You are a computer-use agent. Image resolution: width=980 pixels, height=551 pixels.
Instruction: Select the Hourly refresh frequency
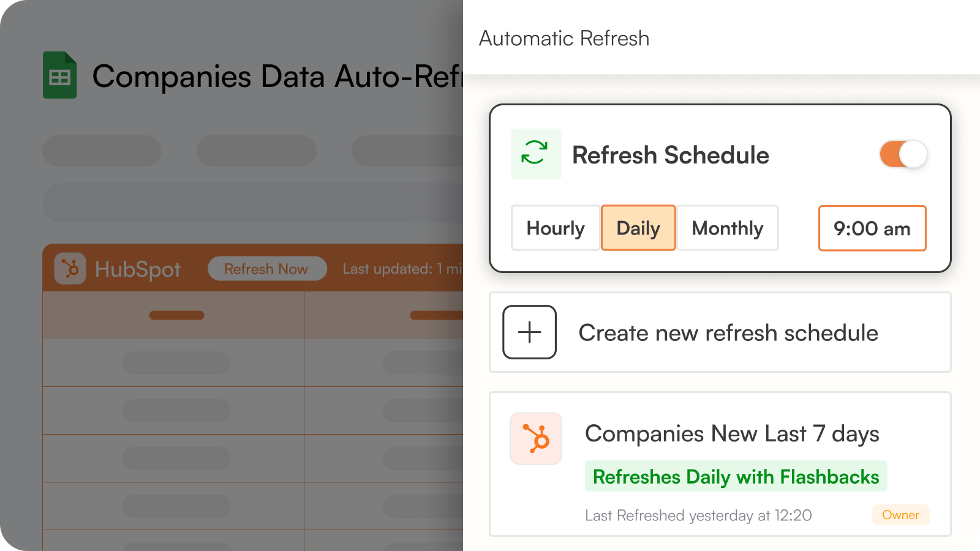pyautogui.click(x=556, y=228)
